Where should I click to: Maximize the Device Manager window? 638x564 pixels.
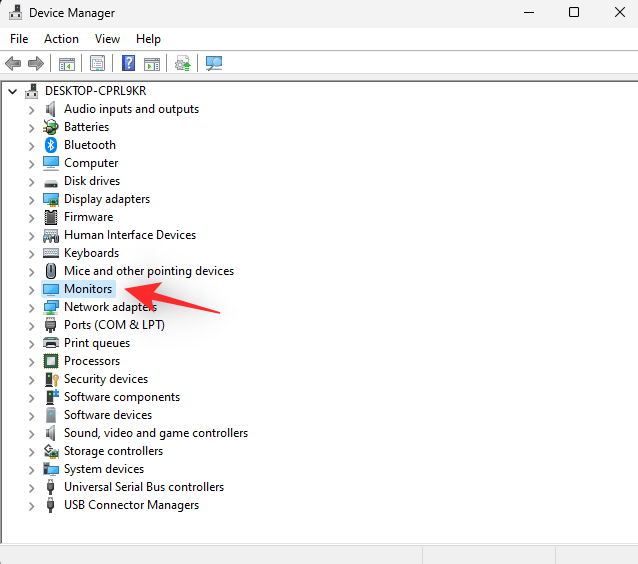pos(574,13)
